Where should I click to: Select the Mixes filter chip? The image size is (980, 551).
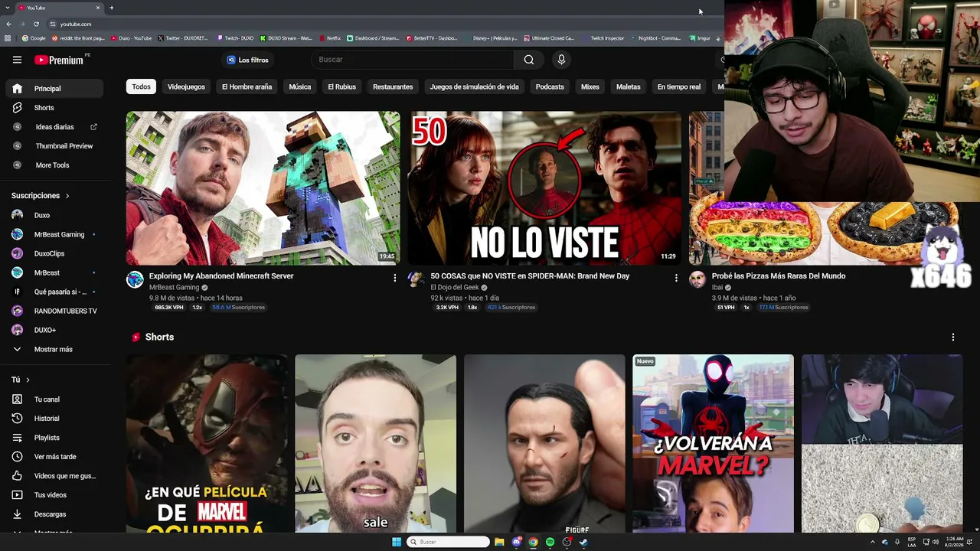click(x=590, y=87)
